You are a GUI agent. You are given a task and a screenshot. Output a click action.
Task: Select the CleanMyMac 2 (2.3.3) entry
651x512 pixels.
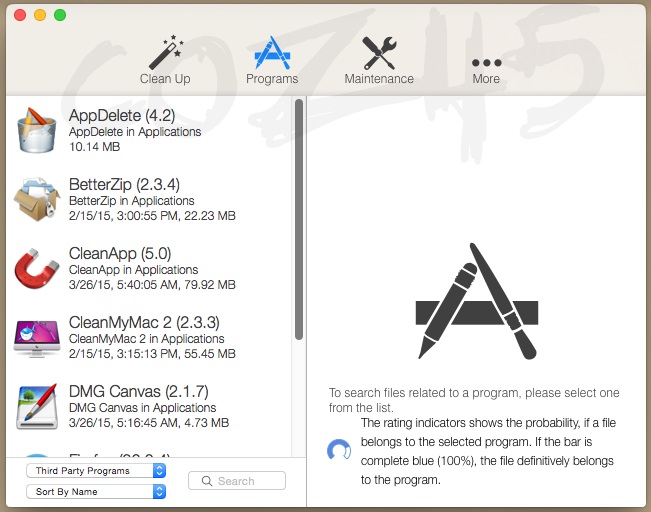tap(149, 338)
